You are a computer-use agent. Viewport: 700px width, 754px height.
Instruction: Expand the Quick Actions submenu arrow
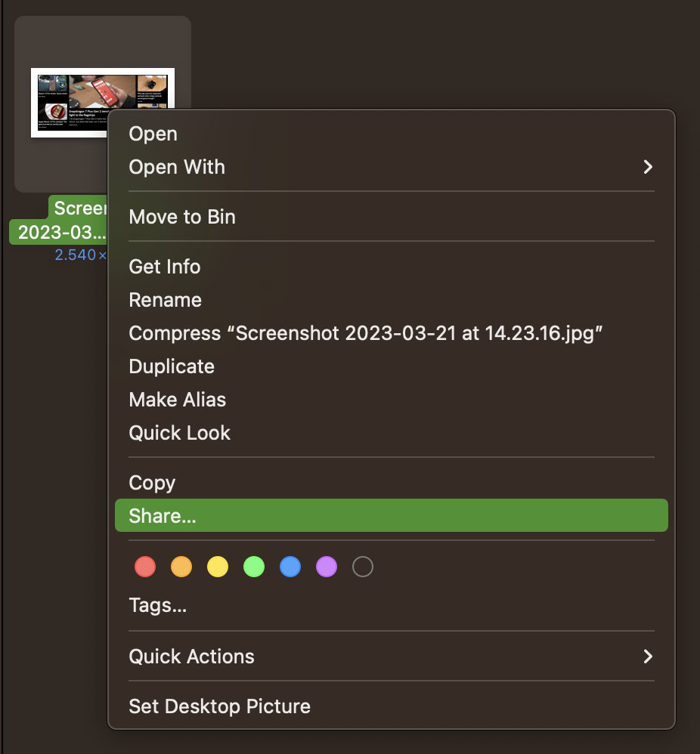[647, 657]
